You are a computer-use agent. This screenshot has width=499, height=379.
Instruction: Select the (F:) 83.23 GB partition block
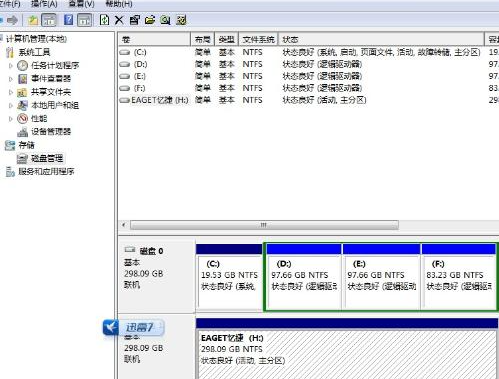click(x=459, y=277)
